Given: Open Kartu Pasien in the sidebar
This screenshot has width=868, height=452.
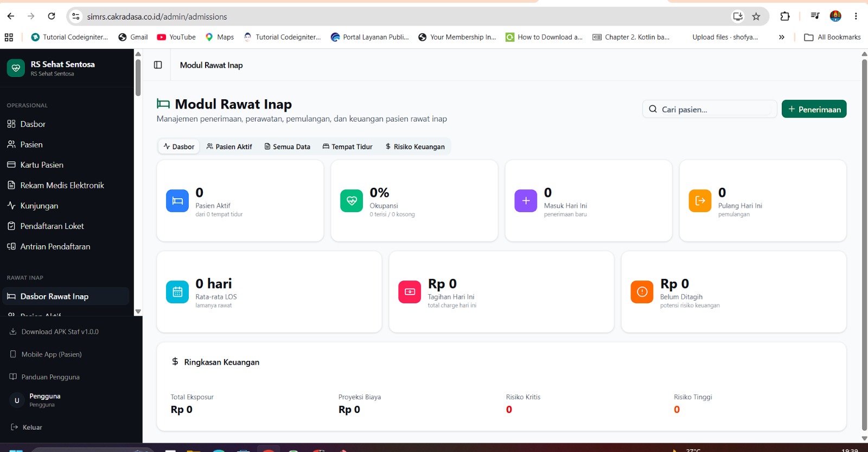Looking at the screenshot, I should pos(65,165).
